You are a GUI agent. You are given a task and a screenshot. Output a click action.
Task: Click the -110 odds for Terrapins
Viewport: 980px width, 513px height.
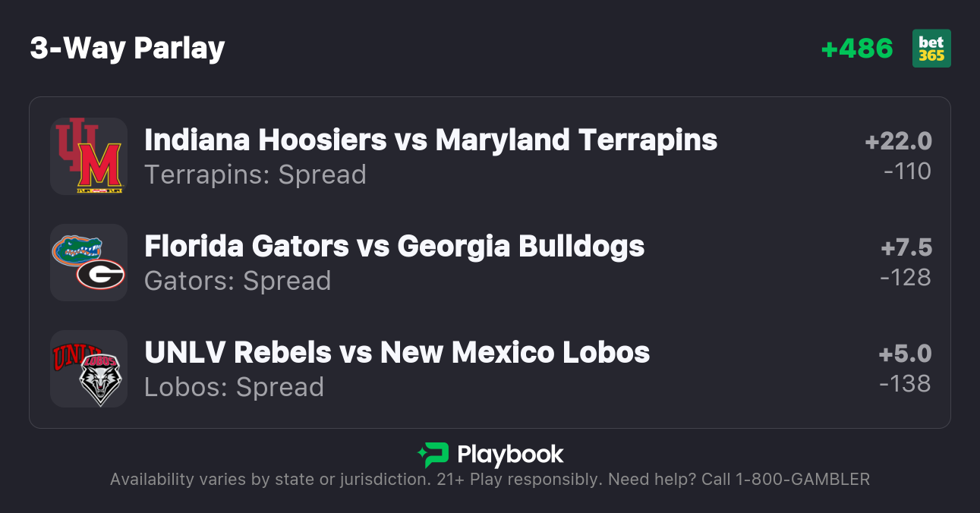[x=907, y=172]
